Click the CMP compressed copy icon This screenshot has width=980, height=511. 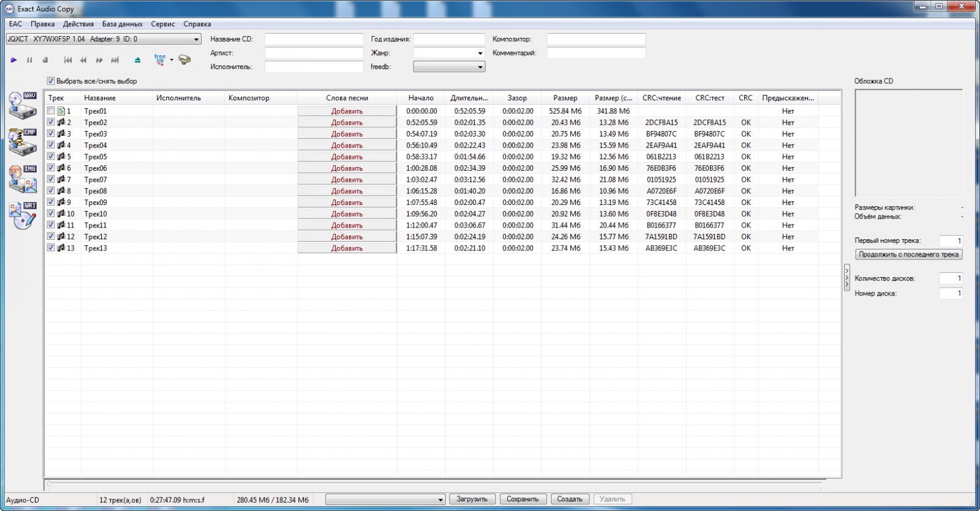click(x=23, y=142)
